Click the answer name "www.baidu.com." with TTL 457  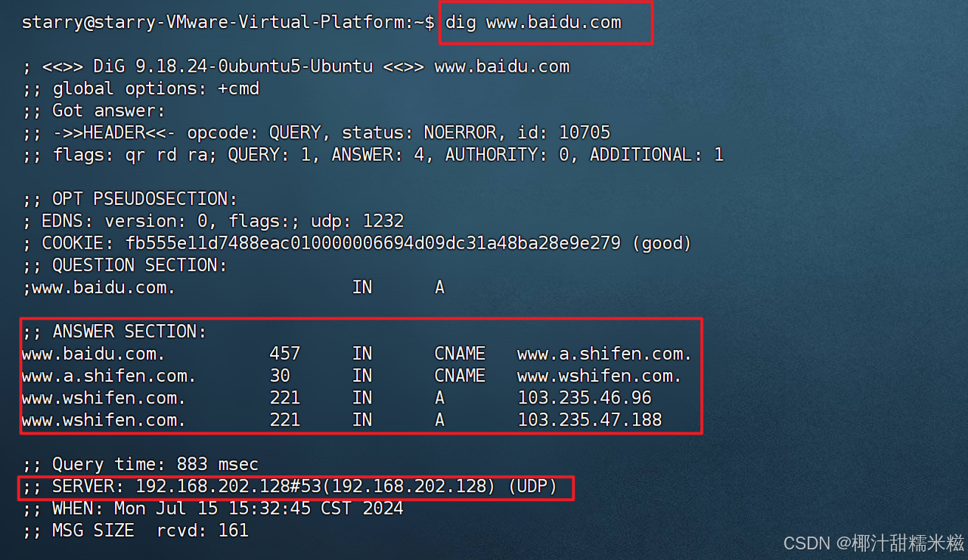pyautogui.click(x=94, y=354)
